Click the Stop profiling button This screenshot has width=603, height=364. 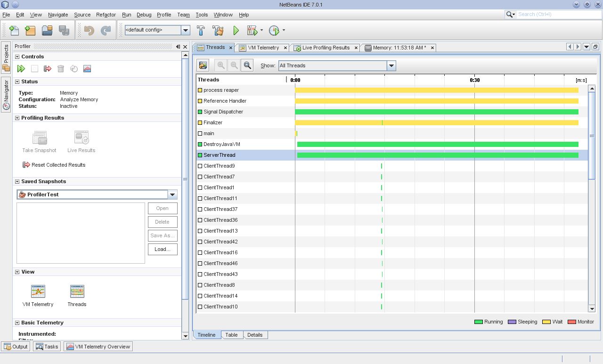coord(34,69)
